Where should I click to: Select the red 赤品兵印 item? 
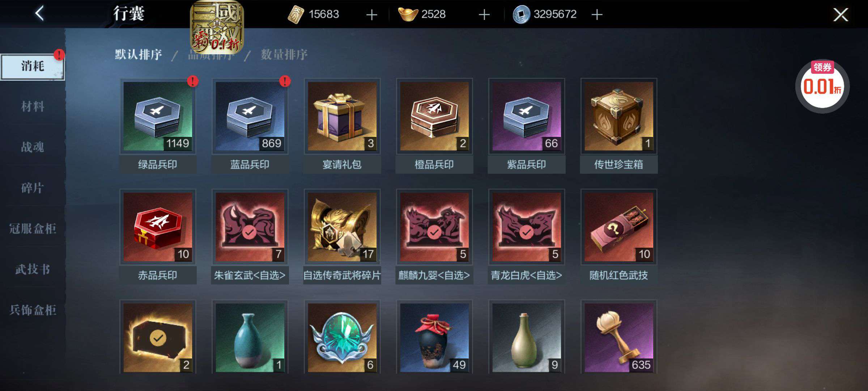coord(158,227)
